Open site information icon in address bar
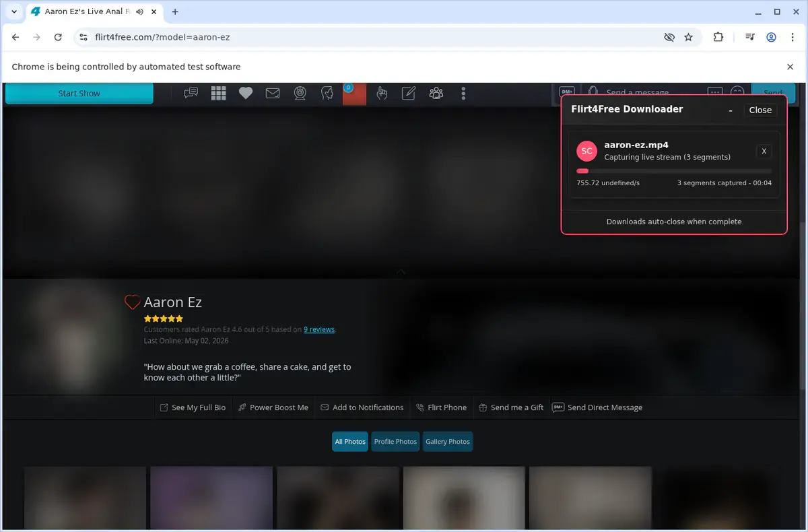This screenshot has height=532, width=808. tap(83, 37)
